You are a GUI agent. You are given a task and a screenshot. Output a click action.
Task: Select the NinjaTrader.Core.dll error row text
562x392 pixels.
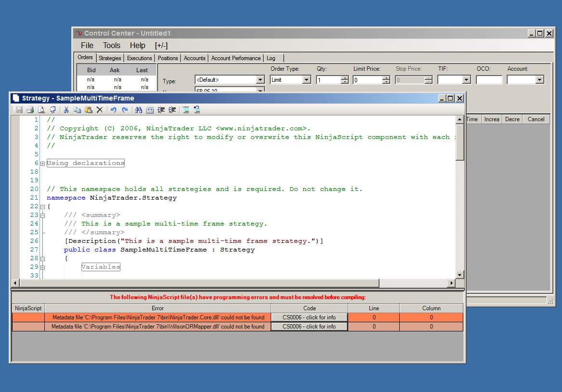coord(158,317)
